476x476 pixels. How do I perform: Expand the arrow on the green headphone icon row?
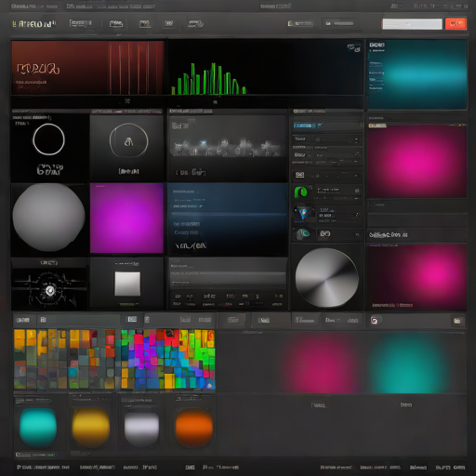click(x=357, y=191)
